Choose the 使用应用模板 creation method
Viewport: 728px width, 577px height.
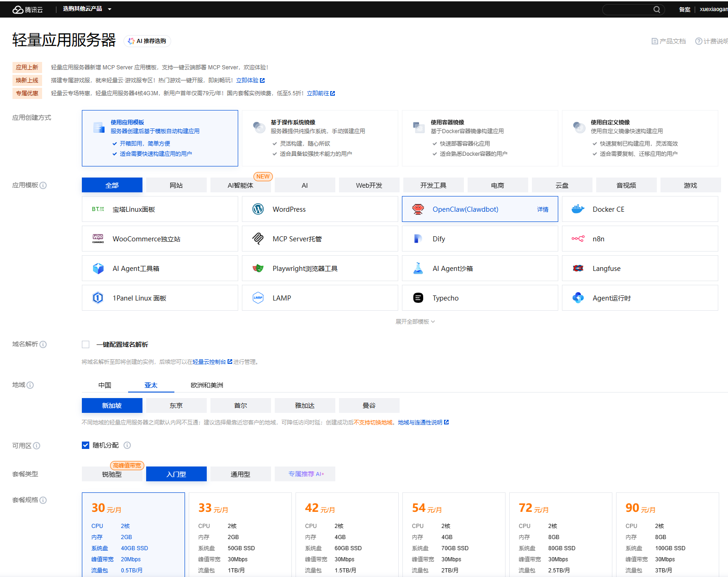coord(160,138)
